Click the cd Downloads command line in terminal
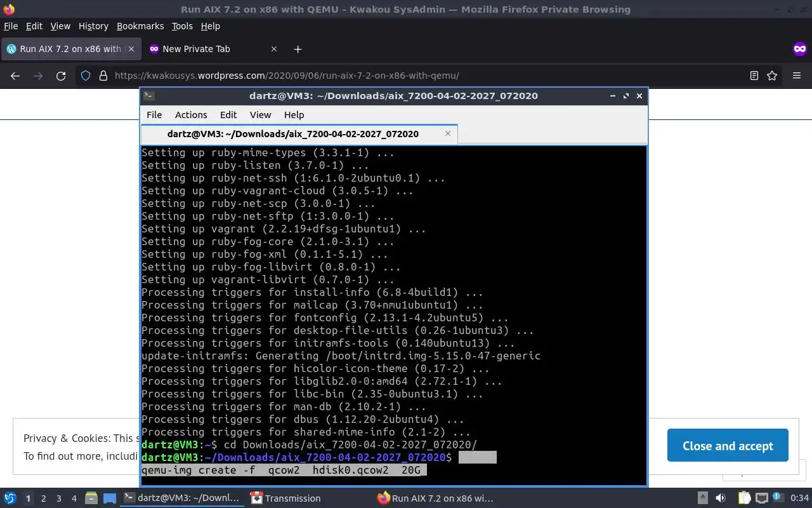The width and height of the screenshot is (812, 508). pyautogui.click(x=309, y=444)
